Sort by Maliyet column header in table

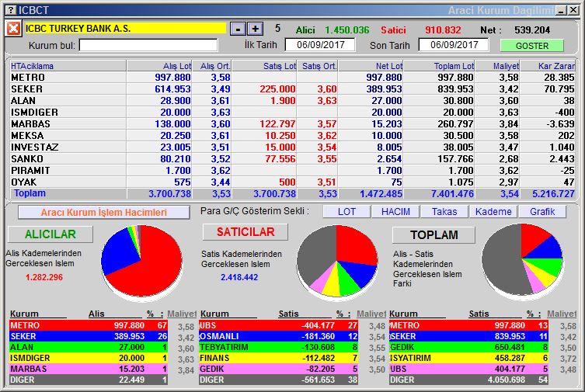coord(498,66)
